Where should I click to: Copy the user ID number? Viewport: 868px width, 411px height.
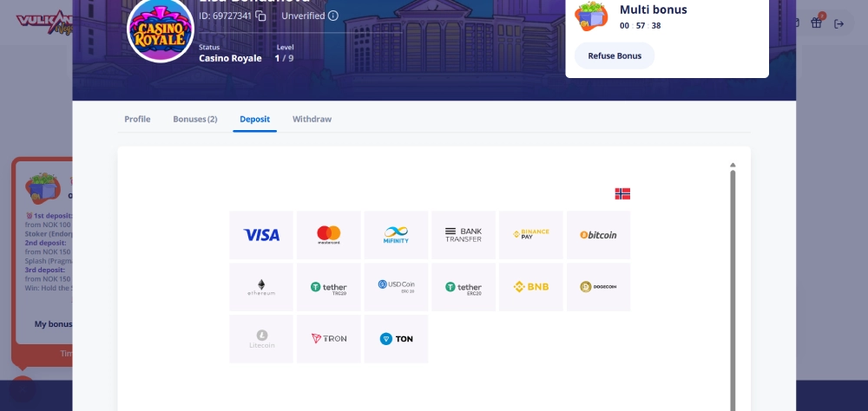[x=260, y=16]
